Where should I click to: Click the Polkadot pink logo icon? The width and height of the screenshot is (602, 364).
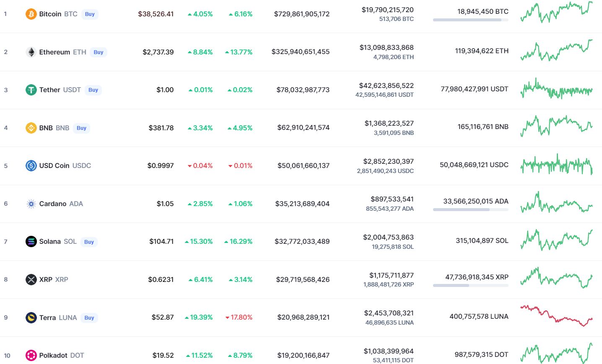coord(31,356)
